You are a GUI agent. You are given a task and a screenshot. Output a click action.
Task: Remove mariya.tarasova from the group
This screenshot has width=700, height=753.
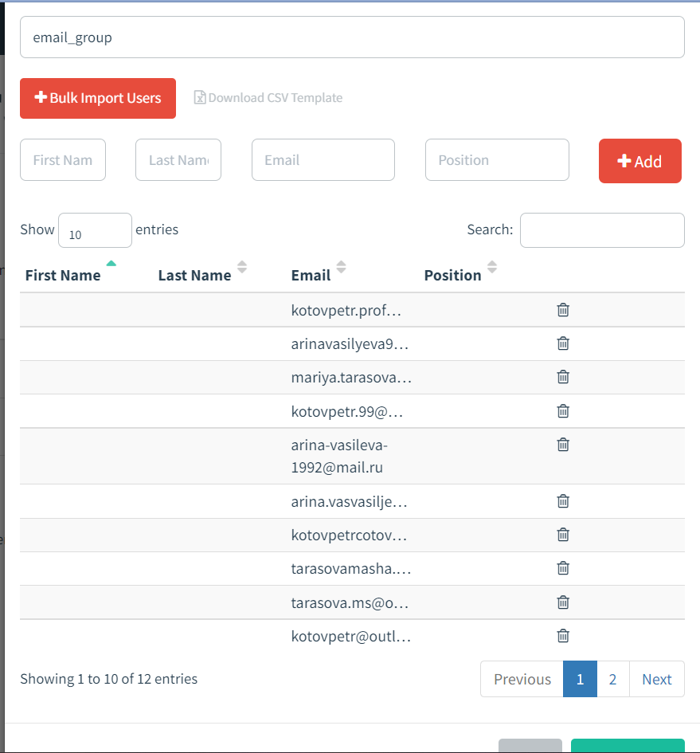(563, 377)
